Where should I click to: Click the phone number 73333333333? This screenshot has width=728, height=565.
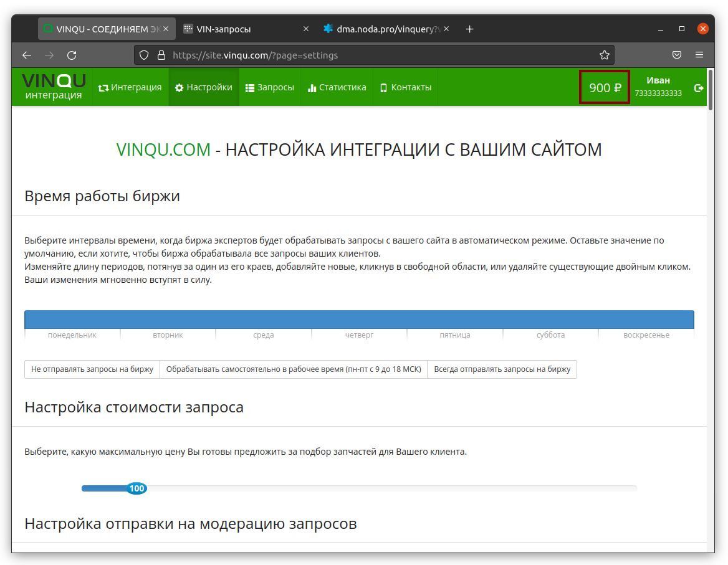658,93
